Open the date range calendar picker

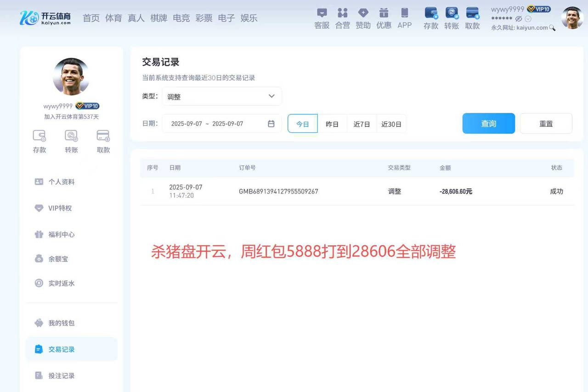click(x=271, y=123)
